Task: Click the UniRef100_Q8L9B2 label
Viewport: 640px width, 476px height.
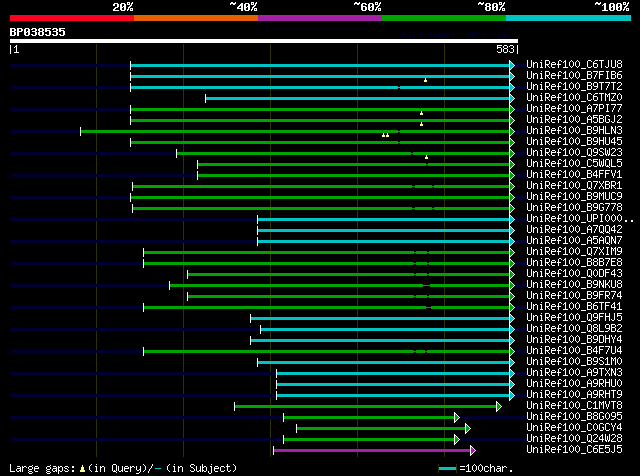Action: [x=574, y=329]
